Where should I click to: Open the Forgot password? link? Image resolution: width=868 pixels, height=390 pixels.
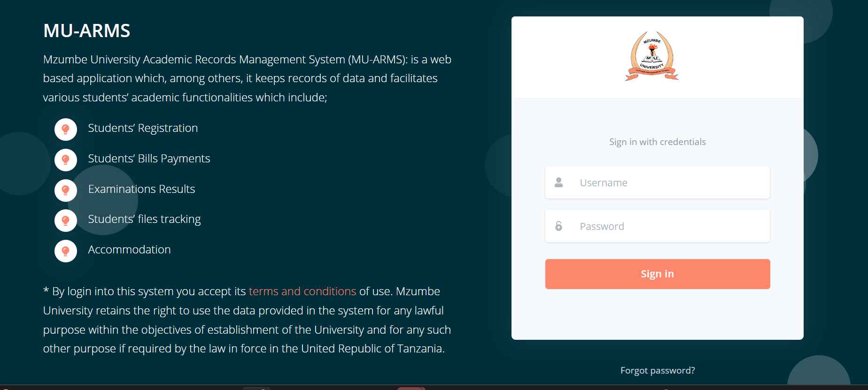(658, 370)
